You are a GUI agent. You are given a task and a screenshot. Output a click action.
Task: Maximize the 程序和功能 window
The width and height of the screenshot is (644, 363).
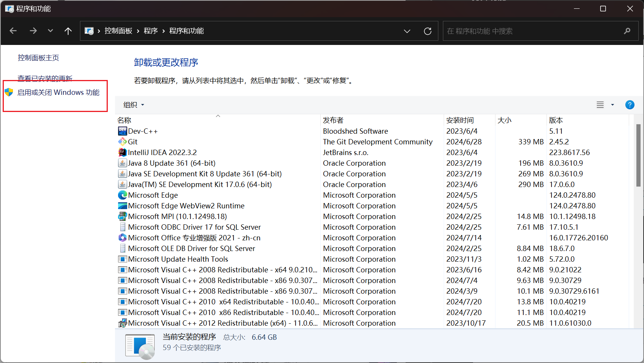click(603, 9)
